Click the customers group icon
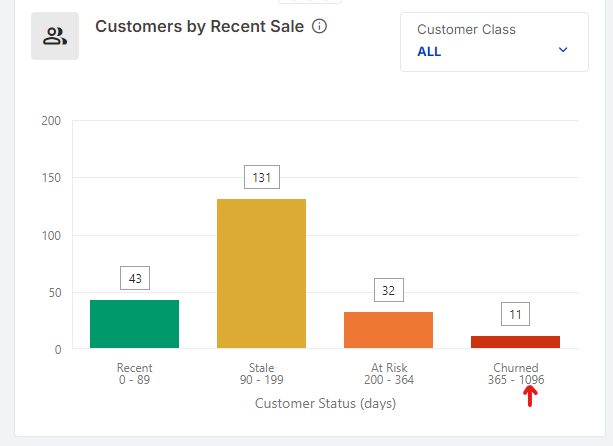 click(x=55, y=37)
